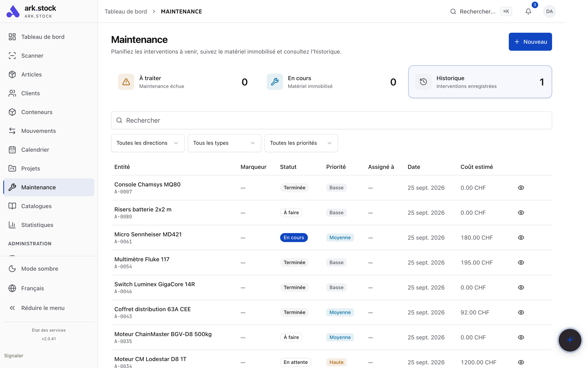
Task: Collapse sidebar with Réduire le menu
Action: click(x=49, y=308)
